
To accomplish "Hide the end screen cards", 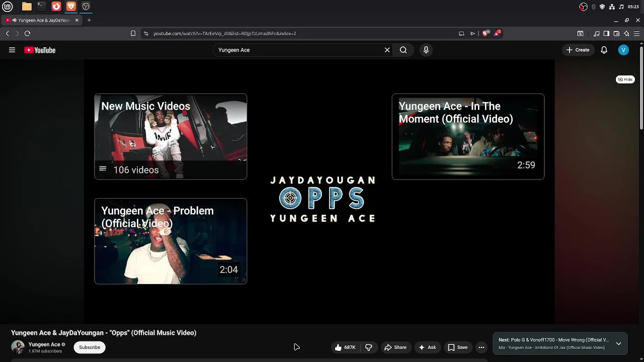I will (x=625, y=79).
